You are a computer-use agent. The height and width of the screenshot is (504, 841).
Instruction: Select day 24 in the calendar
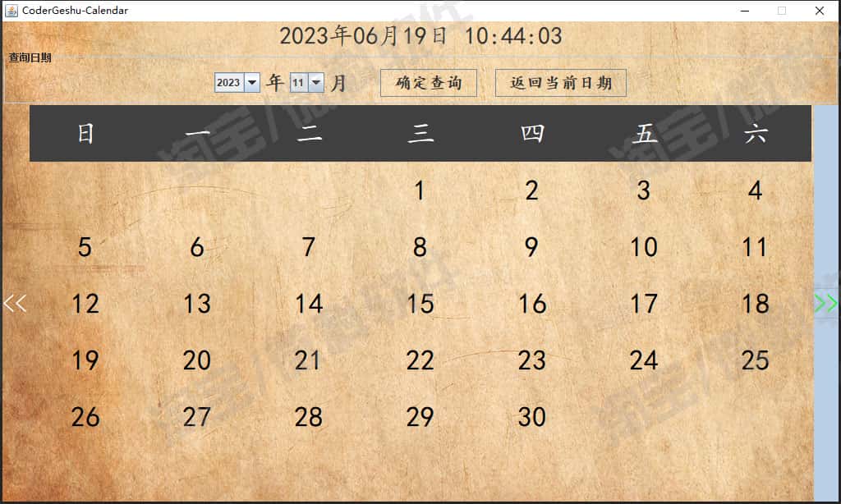[644, 360]
